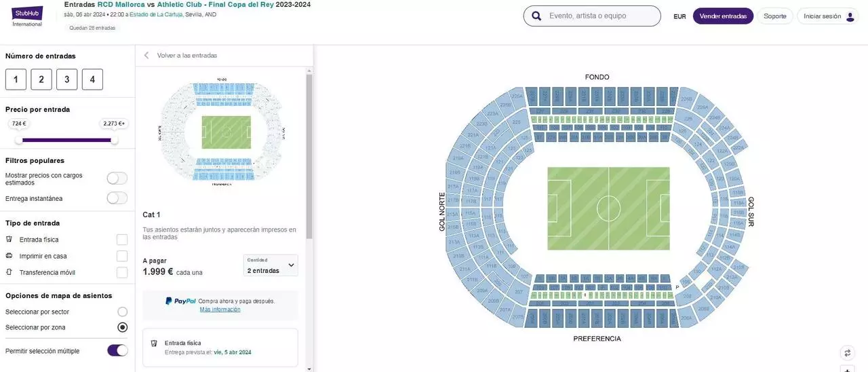This screenshot has height=372, width=868.
Task: Open the Cantidad 2 entradas dropdown
Action: tap(271, 265)
